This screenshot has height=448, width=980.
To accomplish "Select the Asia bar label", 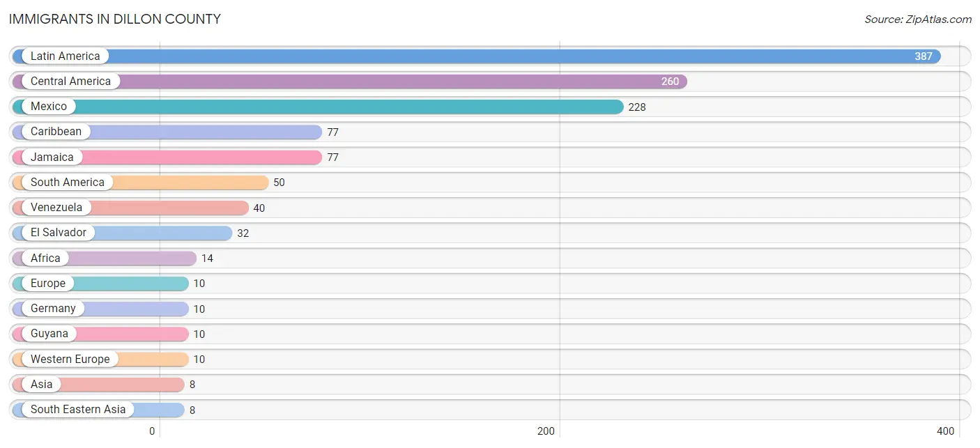I will pyautogui.click(x=41, y=384).
